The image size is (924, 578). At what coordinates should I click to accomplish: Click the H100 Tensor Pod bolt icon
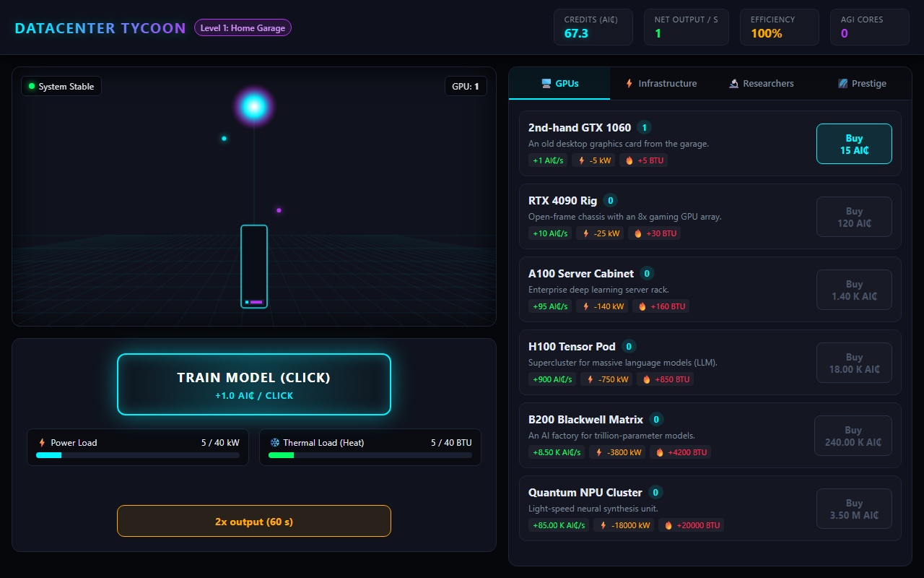click(590, 379)
